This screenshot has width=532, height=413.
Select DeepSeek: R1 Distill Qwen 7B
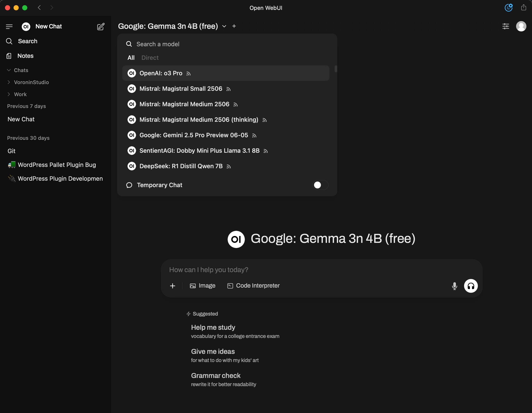coord(225,166)
